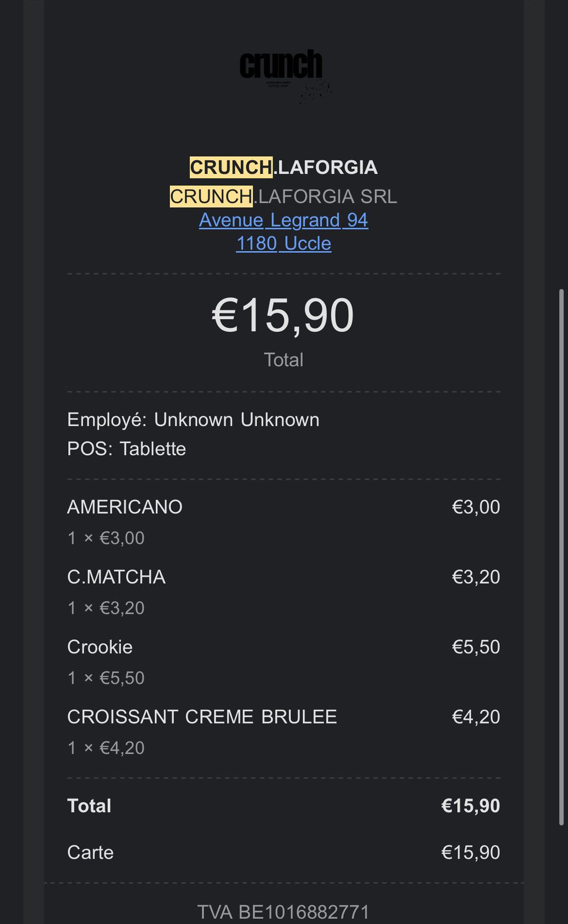Click the crunch logo image
This screenshot has height=924, width=568.
pyautogui.click(x=282, y=72)
